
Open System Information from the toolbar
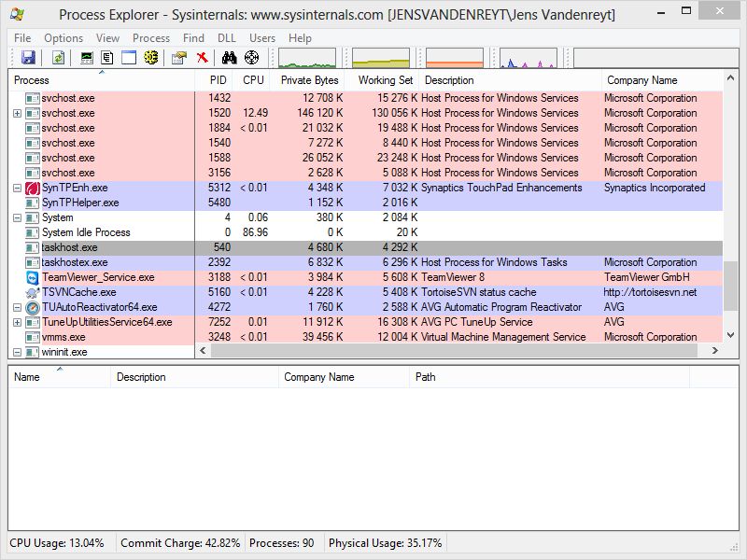pyautogui.click(x=85, y=57)
